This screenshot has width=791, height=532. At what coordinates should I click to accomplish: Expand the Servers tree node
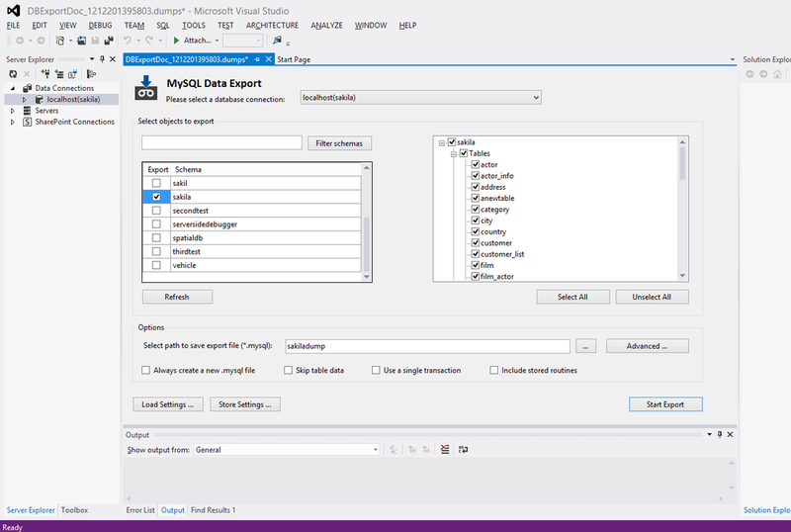click(13, 111)
